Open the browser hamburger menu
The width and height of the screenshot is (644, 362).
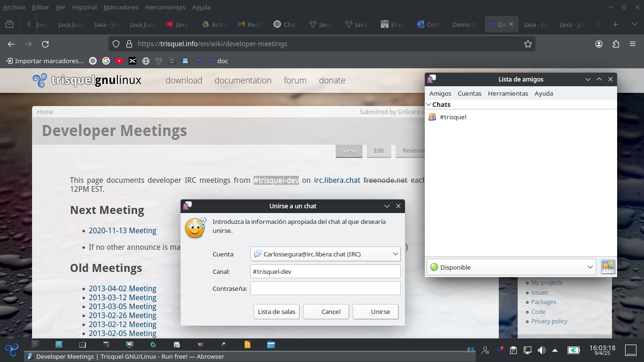(633, 44)
